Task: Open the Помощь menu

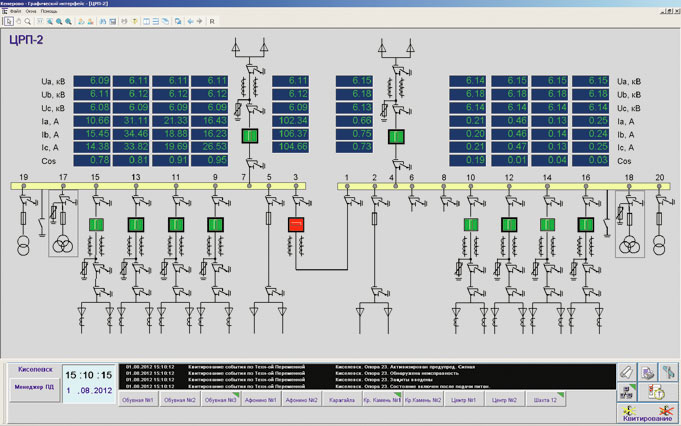Action: [x=49, y=11]
